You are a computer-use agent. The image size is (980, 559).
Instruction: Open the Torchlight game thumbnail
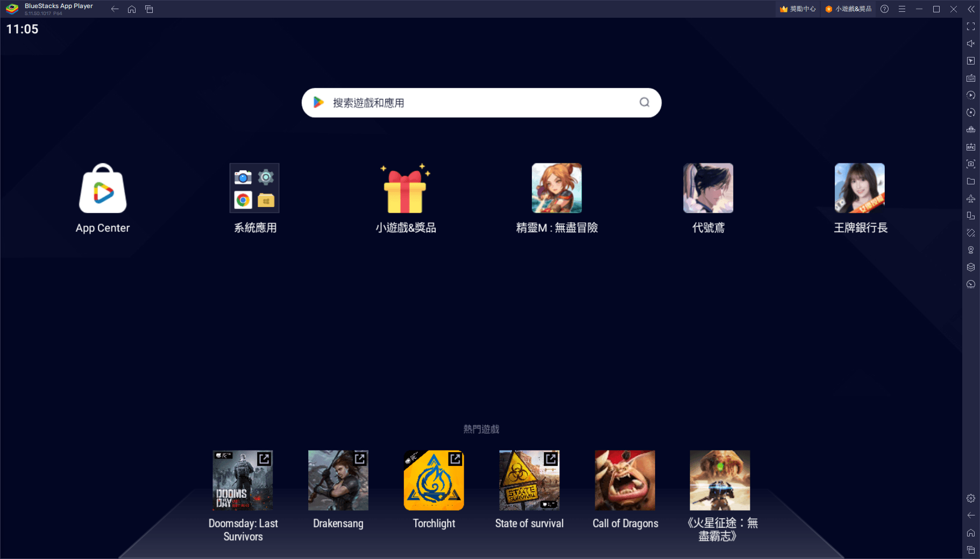(x=434, y=481)
